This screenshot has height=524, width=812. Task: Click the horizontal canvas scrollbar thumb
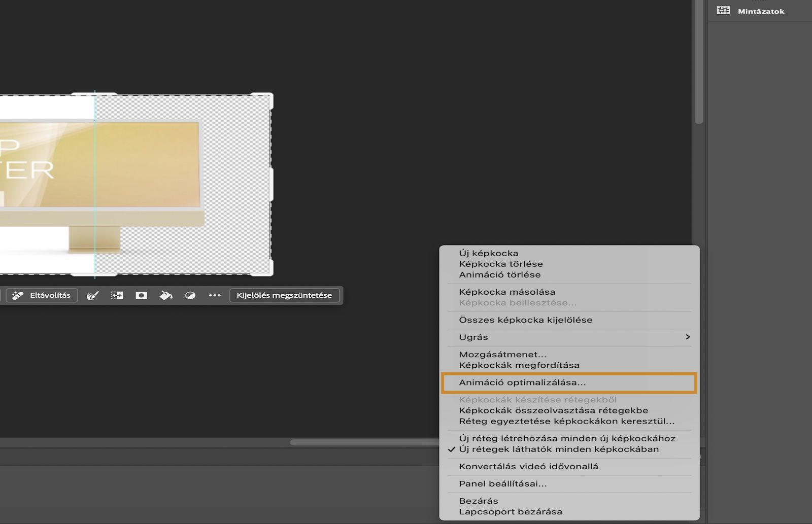click(x=364, y=442)
